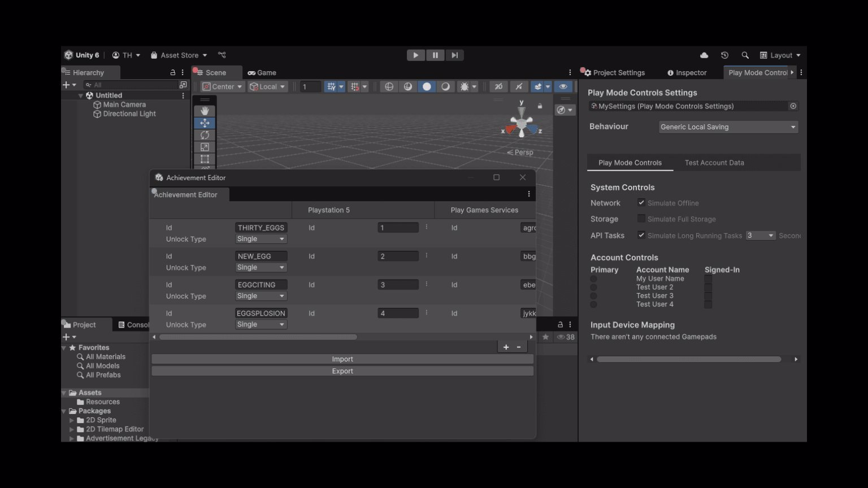868x488 pixels.
Task: Toggle the Simulate Long Running Tasks checkbox
Action: tap(641, 235)
